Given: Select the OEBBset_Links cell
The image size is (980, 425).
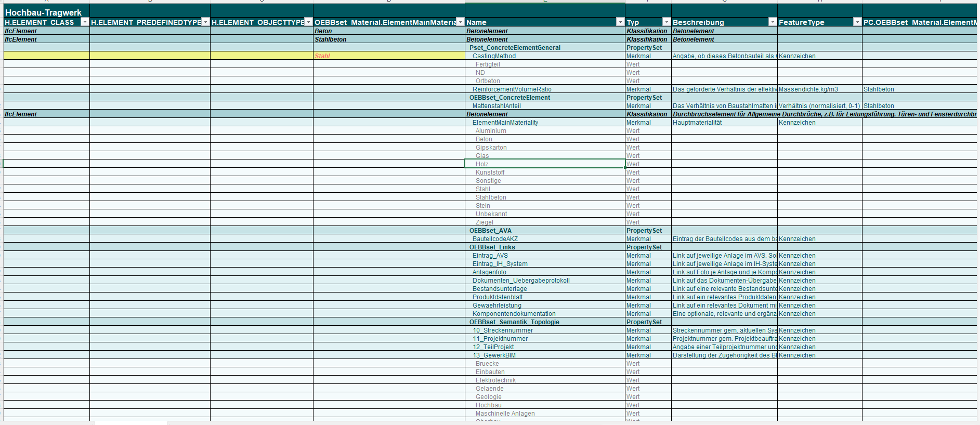Looking at the screenshot, I should [x=545, y=247].
